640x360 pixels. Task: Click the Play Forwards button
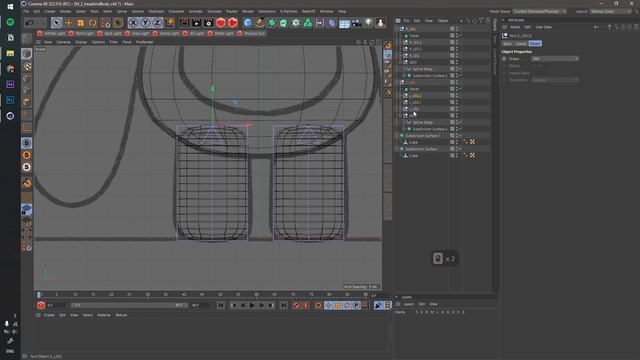click(252, 305)
